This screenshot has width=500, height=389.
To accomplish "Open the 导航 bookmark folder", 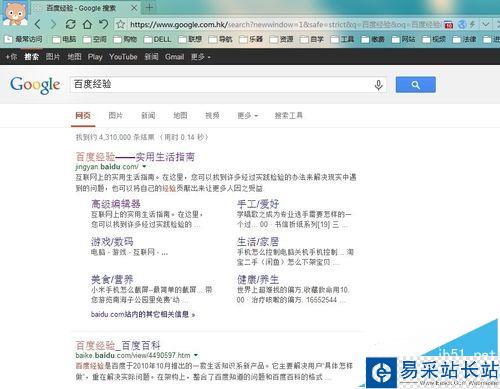I will [x=221, y=39].
